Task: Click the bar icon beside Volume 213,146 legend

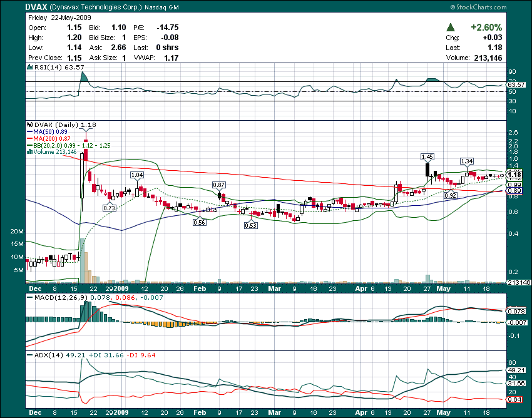Action: point(29,152)
